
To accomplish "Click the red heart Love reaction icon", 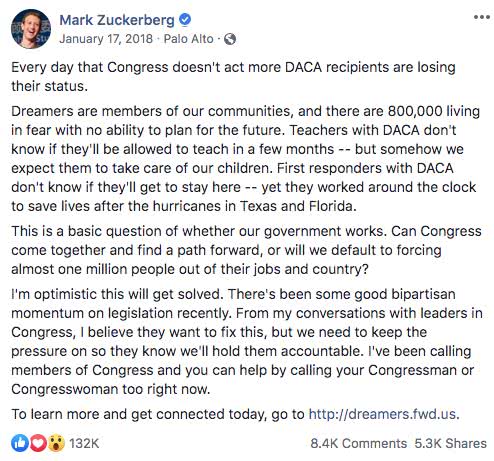I will [38, 443].
